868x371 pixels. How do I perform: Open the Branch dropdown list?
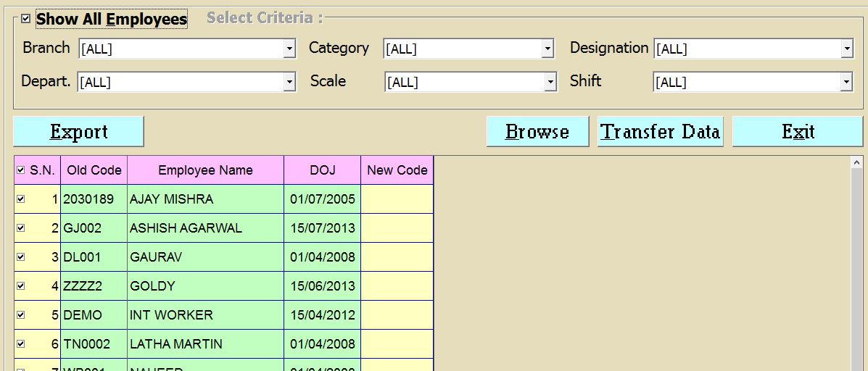pos(289,49)
